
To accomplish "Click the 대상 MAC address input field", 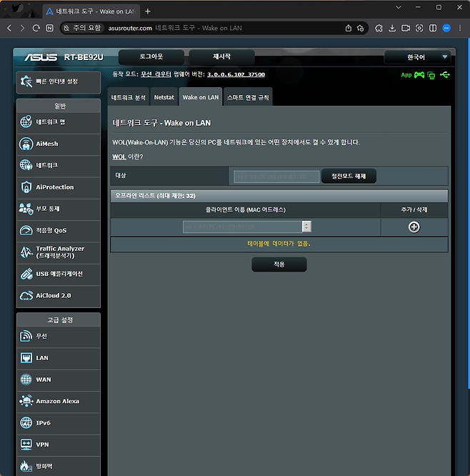I will 276,177.
